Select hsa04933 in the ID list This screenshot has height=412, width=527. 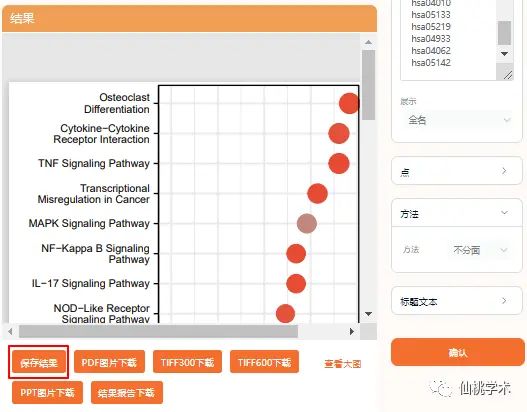(x=431, y=39)
